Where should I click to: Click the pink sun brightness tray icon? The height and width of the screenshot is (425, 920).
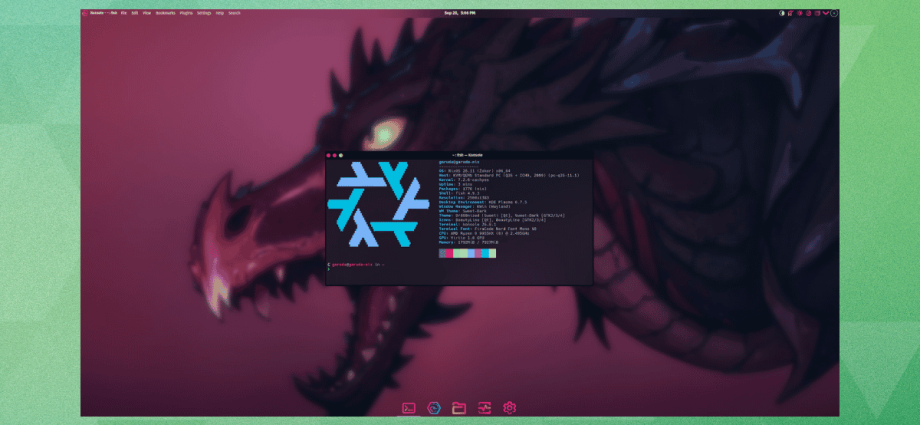800,13
